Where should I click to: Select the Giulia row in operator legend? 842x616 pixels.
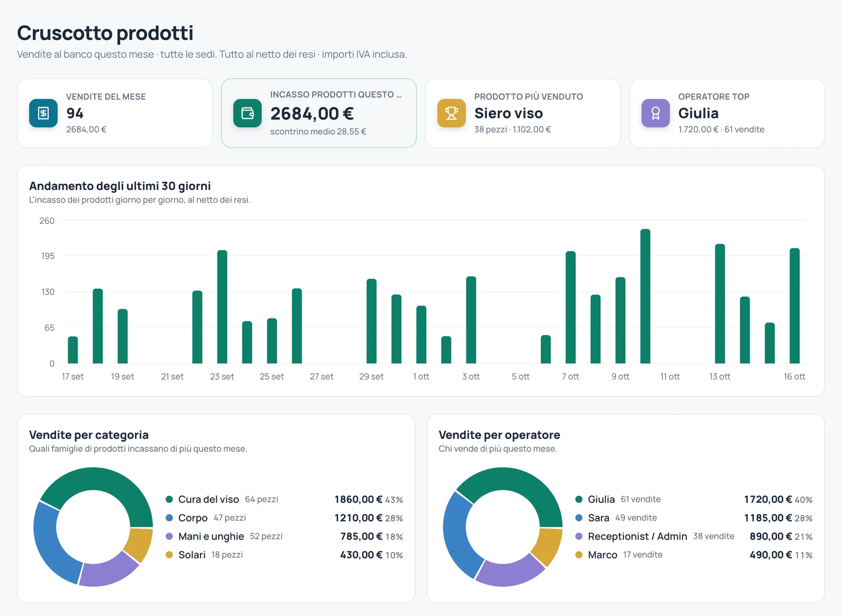pos(694,500)
